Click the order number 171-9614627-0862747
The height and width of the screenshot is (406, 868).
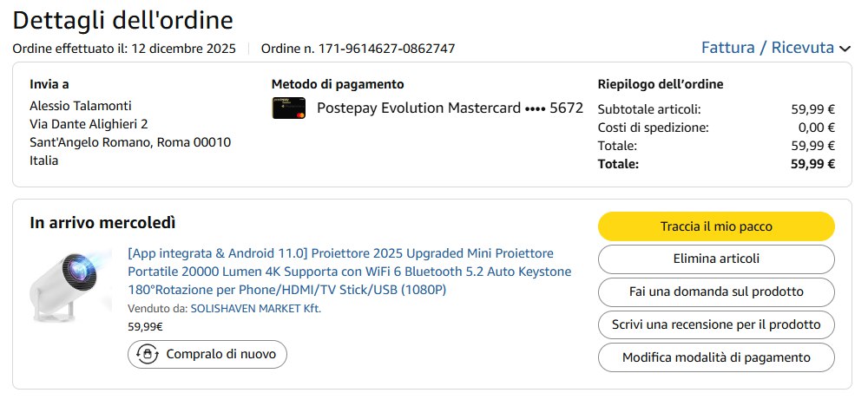[x=387, y=49]
